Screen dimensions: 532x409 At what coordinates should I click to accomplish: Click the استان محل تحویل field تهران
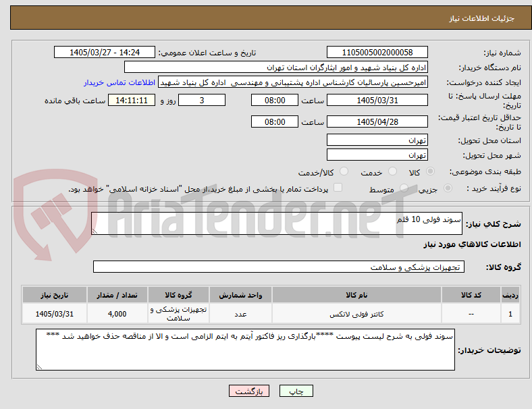click(x=377, y=140)
